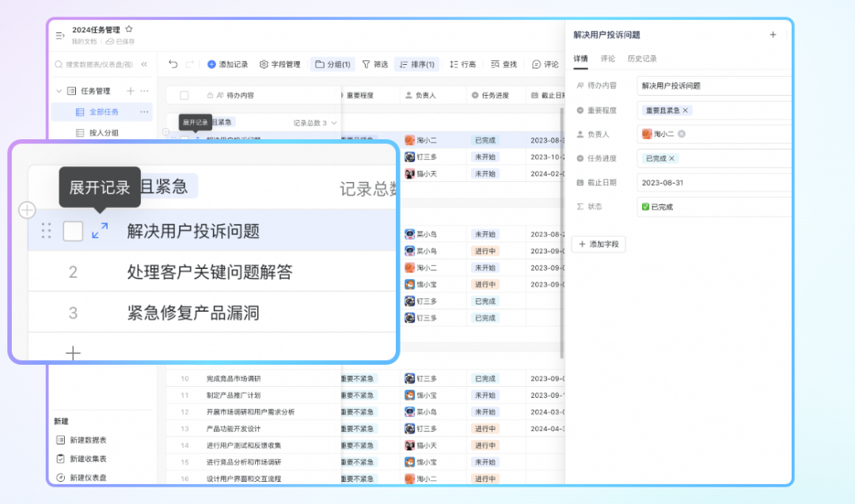
Task: Click the 添加字段 button
Action: click(x=598, y=244)
